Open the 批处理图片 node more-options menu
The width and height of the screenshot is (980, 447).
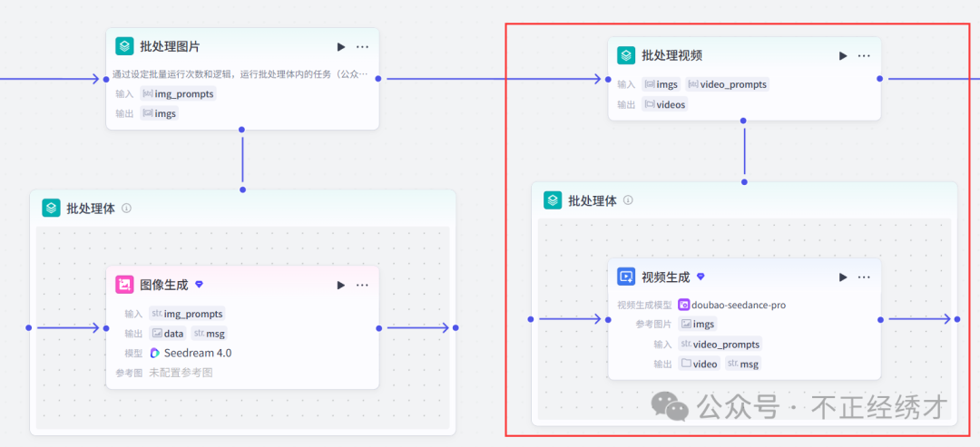point(362,47)
